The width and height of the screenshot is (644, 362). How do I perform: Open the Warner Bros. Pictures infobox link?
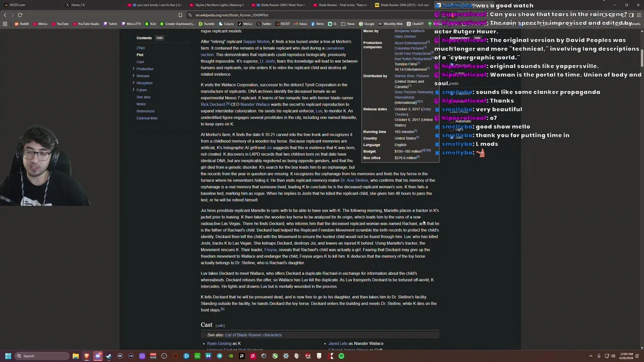tap(412, 76)
